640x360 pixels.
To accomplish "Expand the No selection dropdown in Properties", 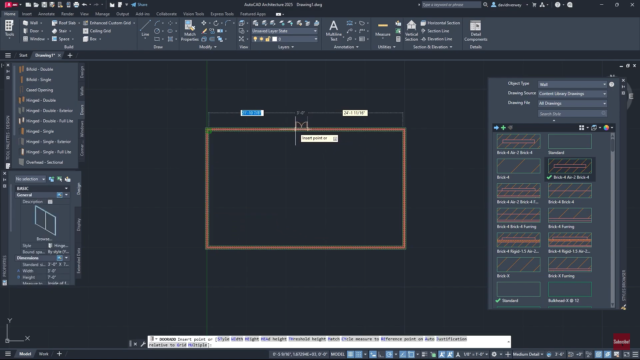I will 30,179.
